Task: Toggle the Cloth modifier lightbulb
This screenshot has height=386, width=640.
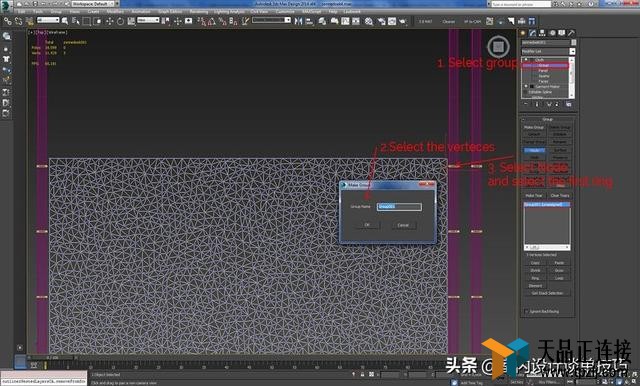Action: (x=526, y=60)
